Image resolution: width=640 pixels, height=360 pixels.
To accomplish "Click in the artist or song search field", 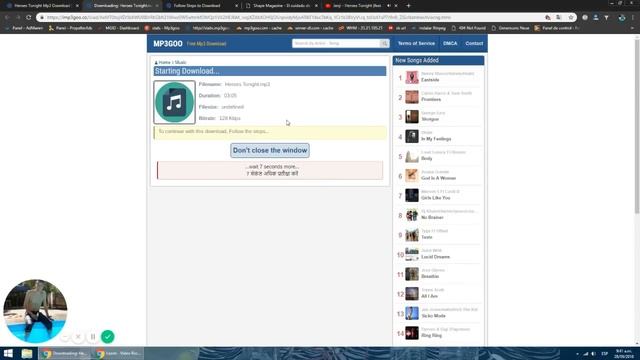I will pyautogui.click(x=336, y=43).
